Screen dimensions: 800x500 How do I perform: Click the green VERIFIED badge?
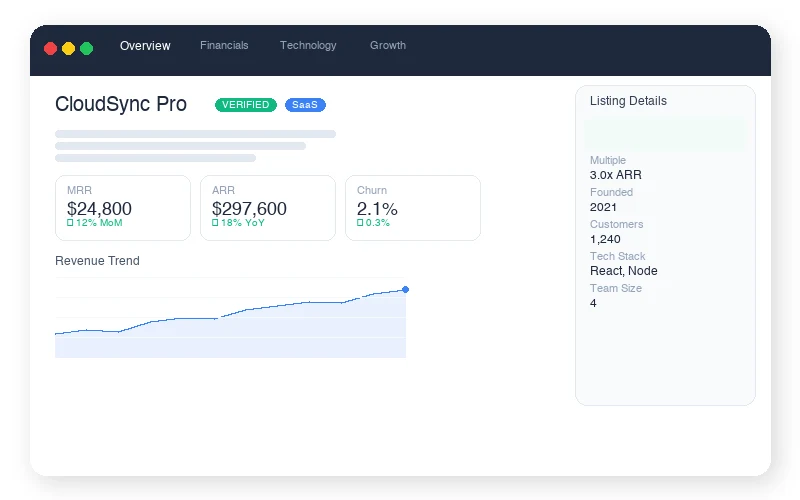[245, 105]
